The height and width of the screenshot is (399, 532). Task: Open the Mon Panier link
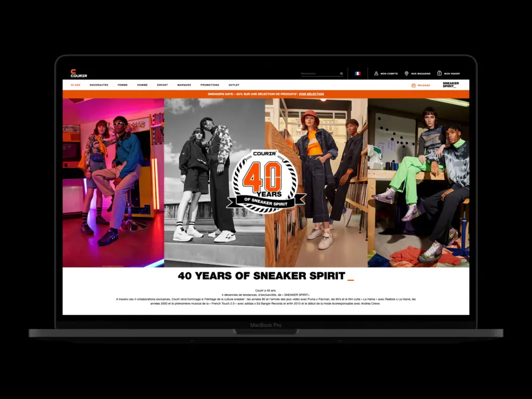452,73
